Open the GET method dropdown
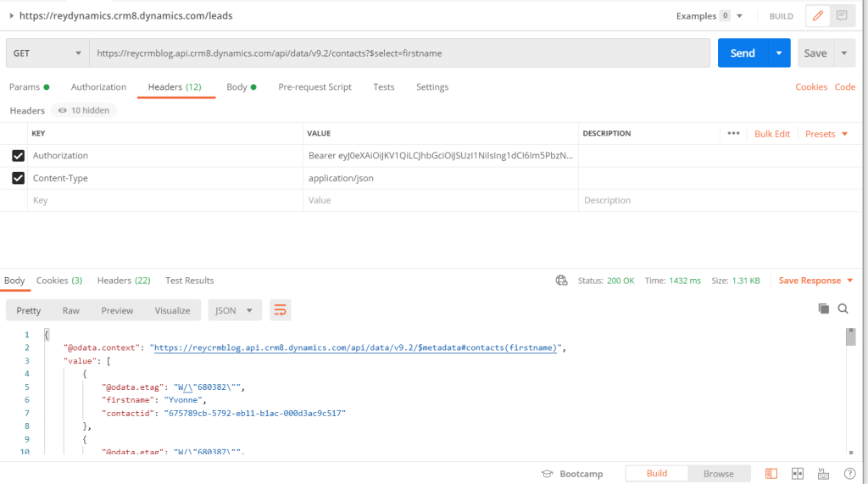Image resolution: width=868 pixels, height=484 pixels. pos(47,53)
